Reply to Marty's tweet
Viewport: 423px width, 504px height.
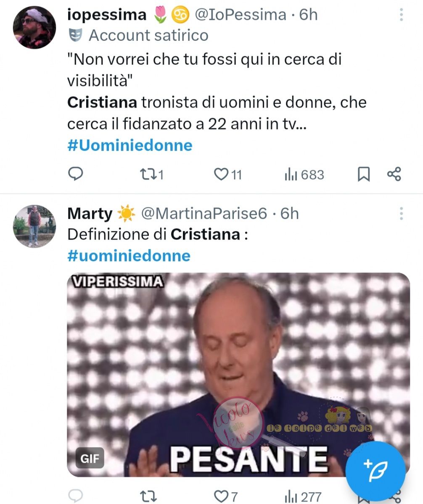point(75,497)
